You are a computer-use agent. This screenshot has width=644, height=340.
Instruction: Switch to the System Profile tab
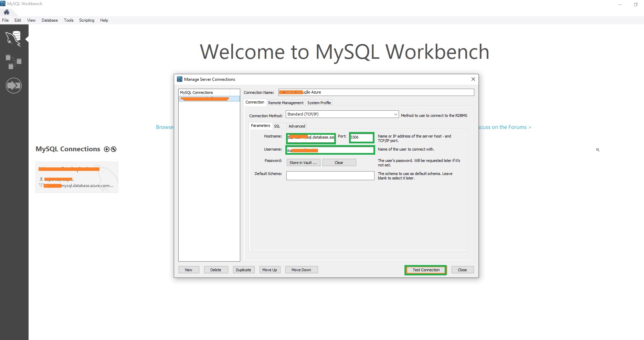click(319, 103)
